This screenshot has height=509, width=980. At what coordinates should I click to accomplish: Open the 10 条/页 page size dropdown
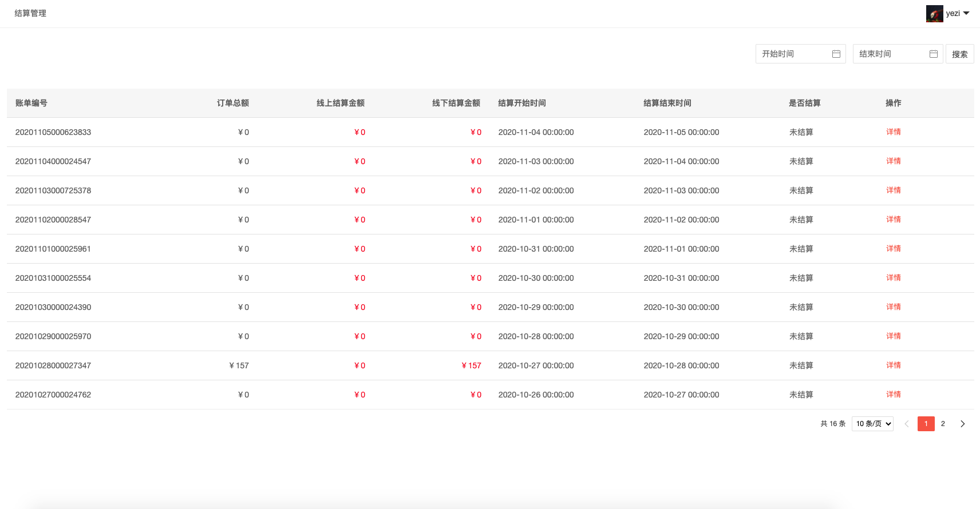coord(872,424)
